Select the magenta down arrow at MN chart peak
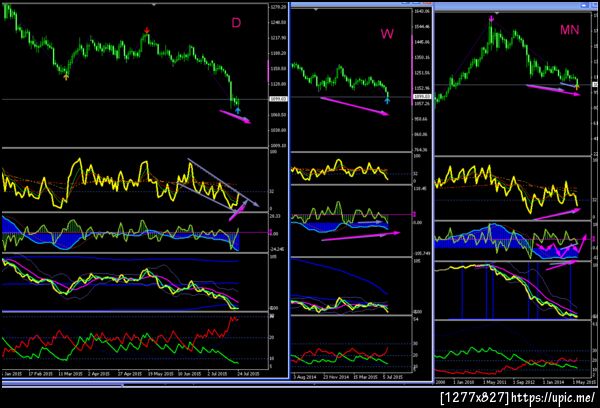 tap(492, 18)
